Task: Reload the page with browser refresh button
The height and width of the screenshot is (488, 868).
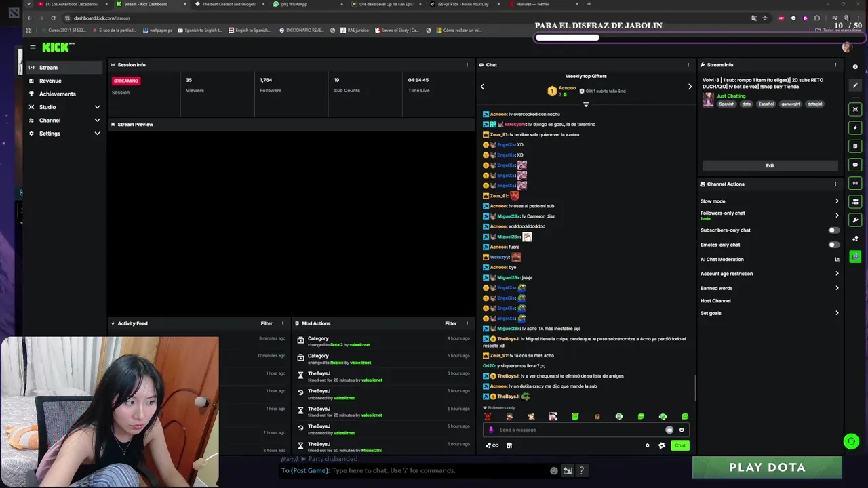Action: click(x=53, y=18)
